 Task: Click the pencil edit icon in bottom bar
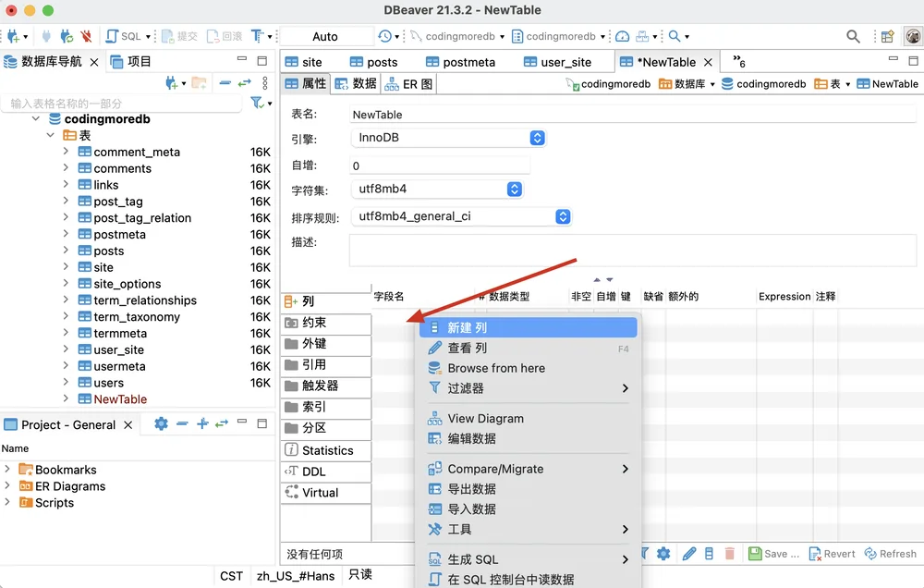(x=689, y=554)
